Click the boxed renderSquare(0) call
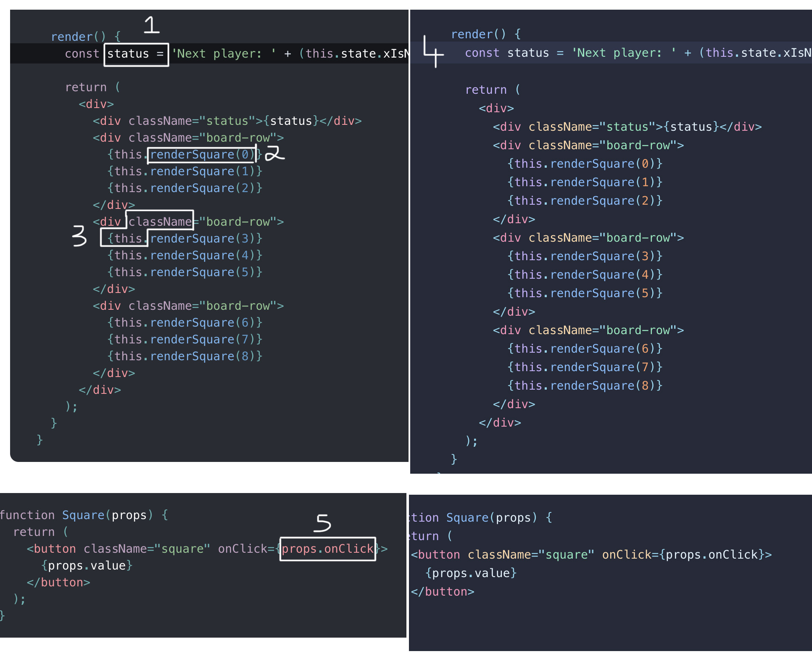Image resolution: width=812 pixels, height=662 pixels. pyautogui.click(x=202, y=155)
